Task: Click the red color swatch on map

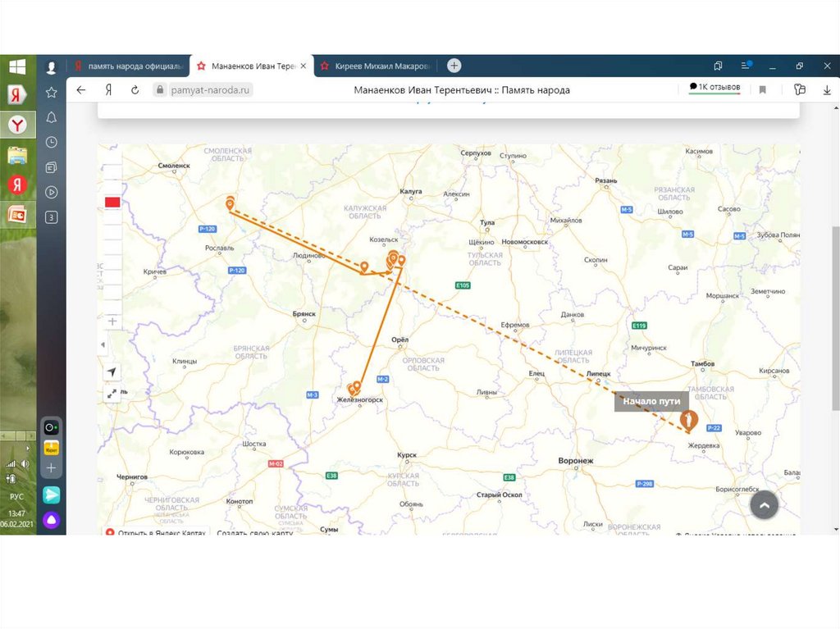Action: click(112, 202)
